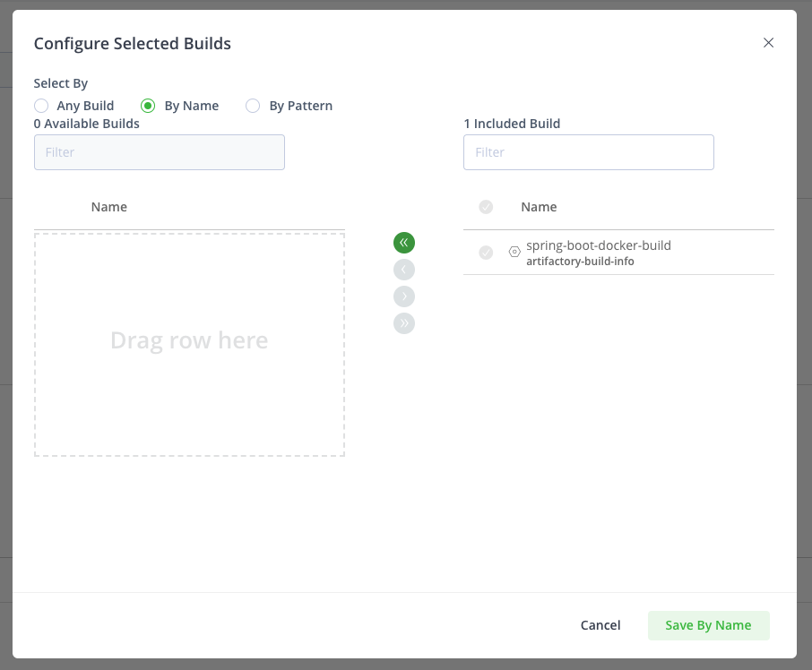Viewport: 812px width, 670px height.
Task: Check the spring-boot-docker-build row checkbox
Action: pyautogui.click(x=486, y=253)
